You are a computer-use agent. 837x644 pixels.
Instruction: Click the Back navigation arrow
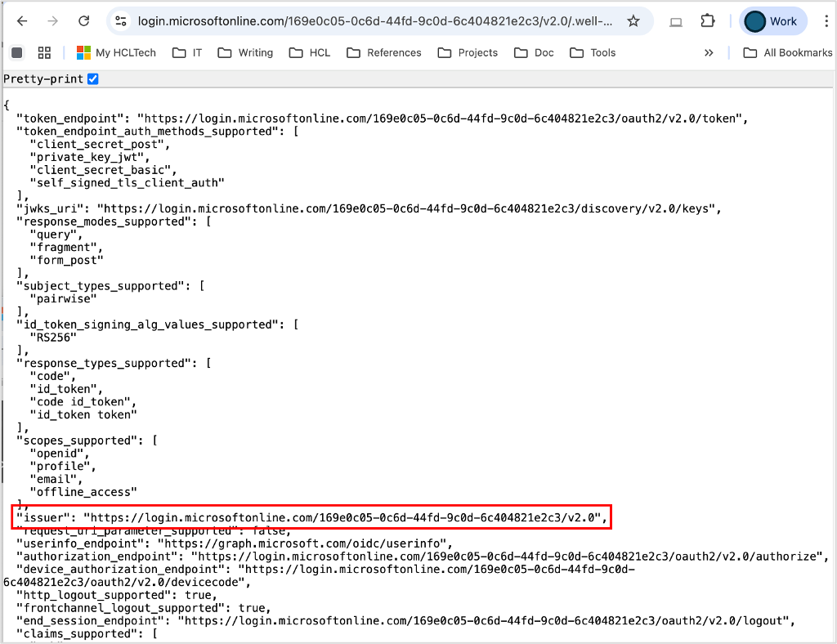[x=22, y=21]
